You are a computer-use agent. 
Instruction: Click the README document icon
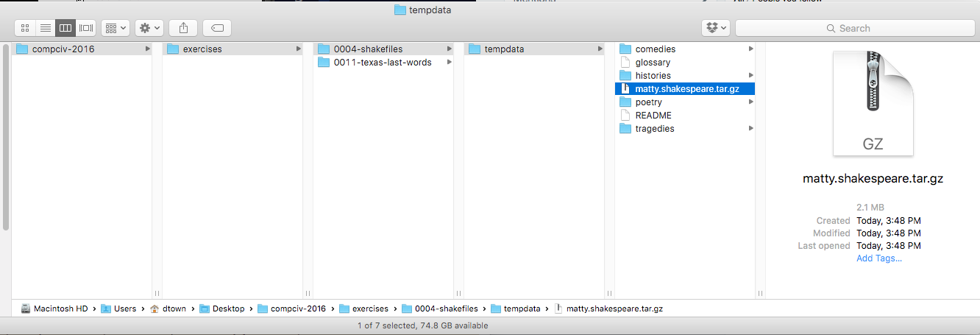[625, 116]
